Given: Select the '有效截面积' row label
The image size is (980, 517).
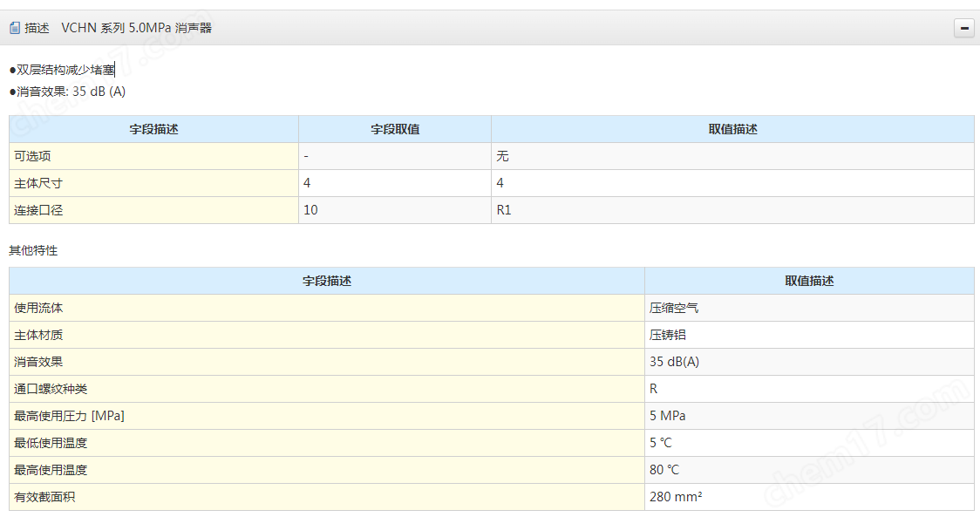Looking at the screenshot, I should (x=44, y=497).
